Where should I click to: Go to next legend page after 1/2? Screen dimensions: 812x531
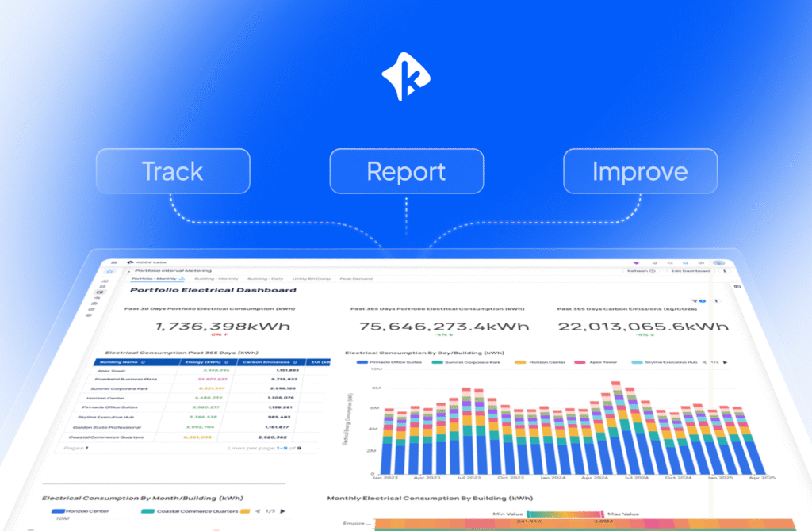(725, 362)
